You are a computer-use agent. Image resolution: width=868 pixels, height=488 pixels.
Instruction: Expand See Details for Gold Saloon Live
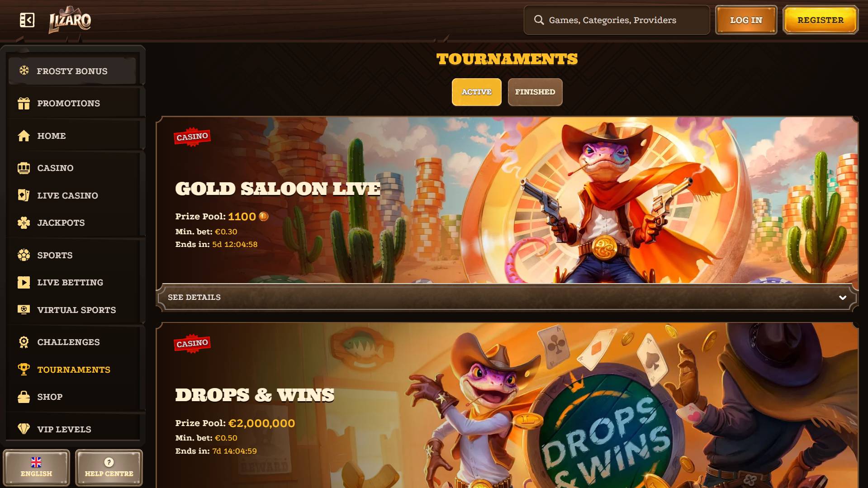507,297
